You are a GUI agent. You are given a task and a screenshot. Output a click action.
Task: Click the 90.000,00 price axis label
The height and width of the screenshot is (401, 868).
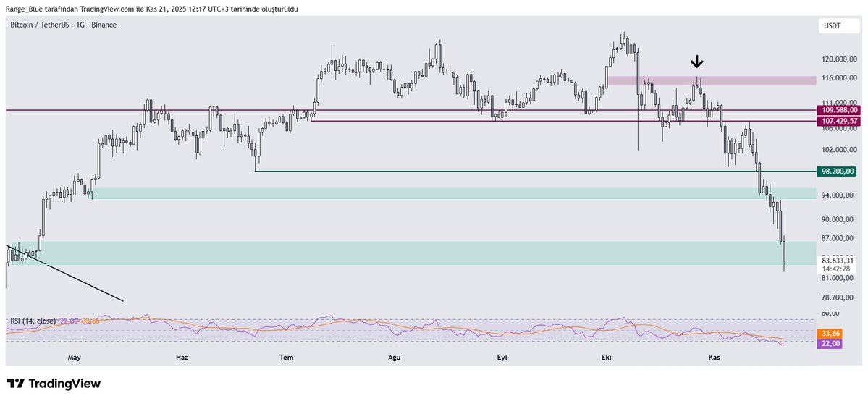(x=838, y=219)
